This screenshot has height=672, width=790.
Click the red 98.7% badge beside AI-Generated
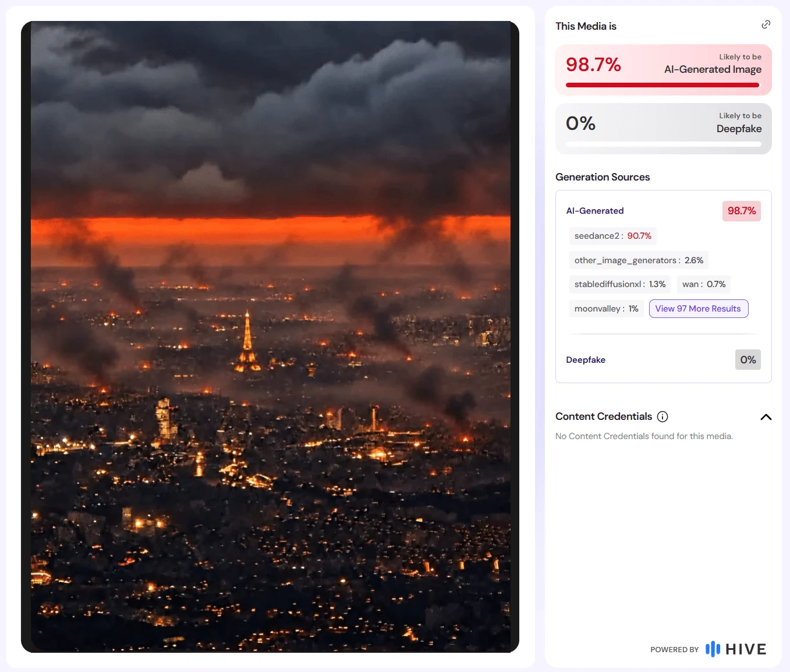pyautogui.click(x=742, y=211)
